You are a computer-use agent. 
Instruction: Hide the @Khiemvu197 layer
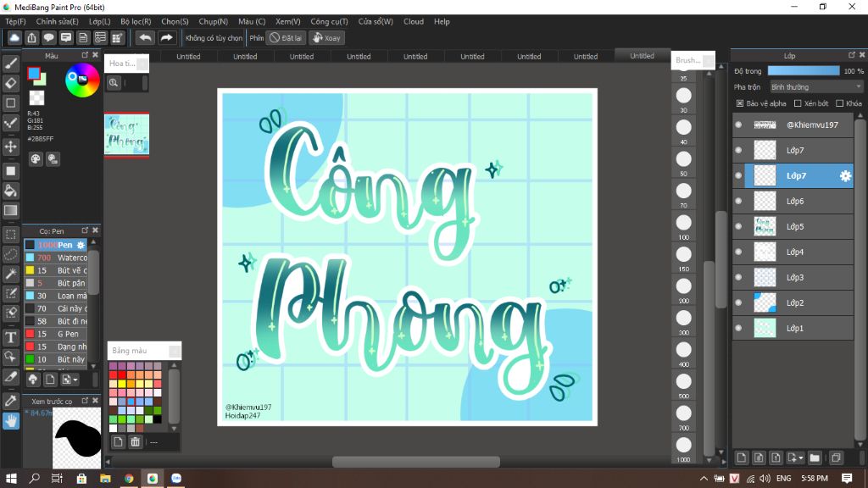[738, 125]
